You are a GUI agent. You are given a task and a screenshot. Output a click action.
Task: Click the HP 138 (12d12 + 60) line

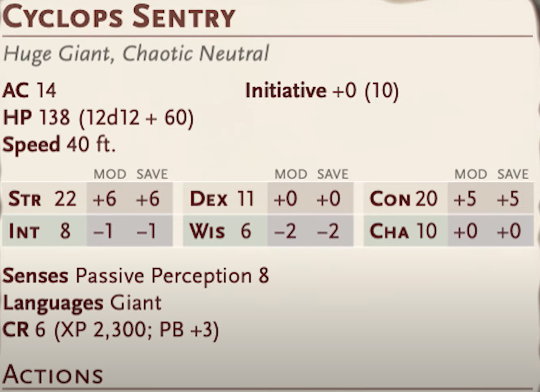pyautogui.click(x=98, y=118)
